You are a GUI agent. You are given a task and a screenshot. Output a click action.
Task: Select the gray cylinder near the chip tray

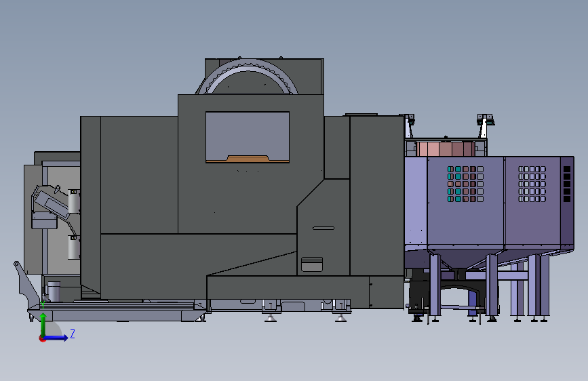[x=54, y=292]
